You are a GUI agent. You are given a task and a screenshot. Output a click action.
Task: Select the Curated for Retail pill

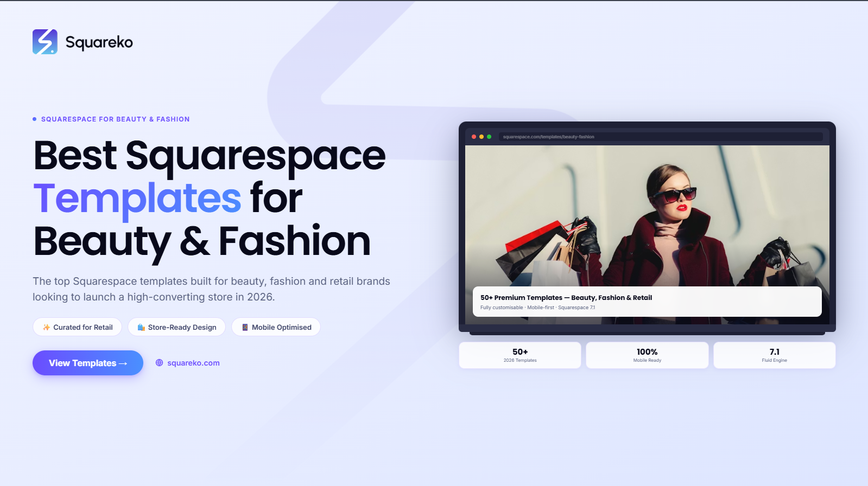[x=77, y=327]
